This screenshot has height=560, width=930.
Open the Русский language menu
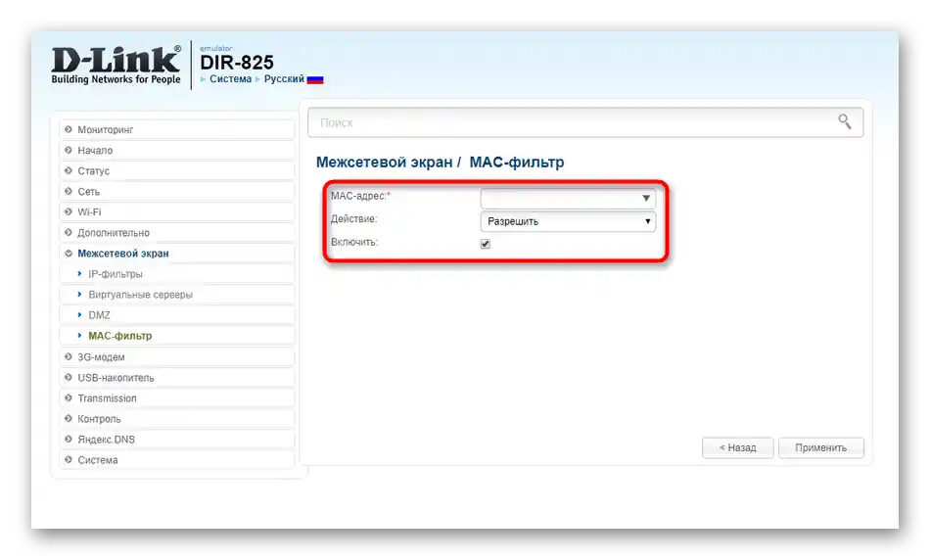(x=284, y=79)
